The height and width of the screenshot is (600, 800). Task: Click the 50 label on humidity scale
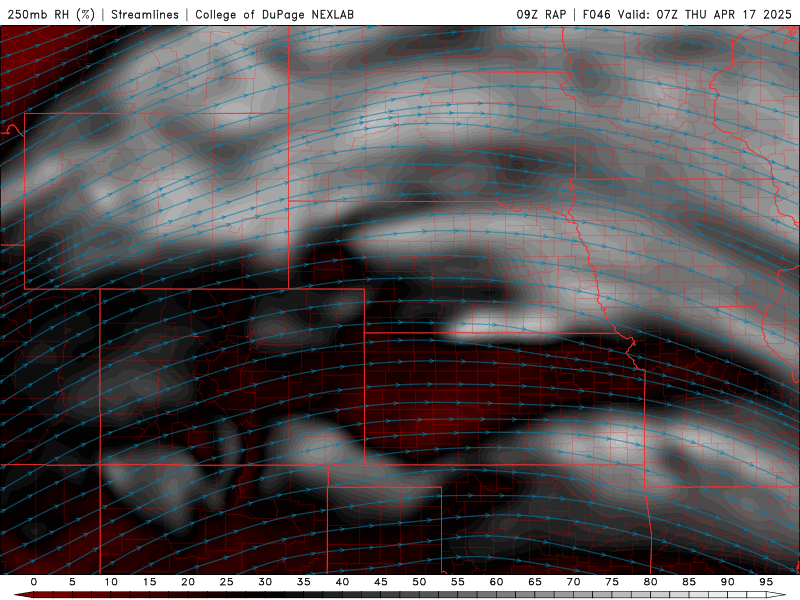[419, 582]
